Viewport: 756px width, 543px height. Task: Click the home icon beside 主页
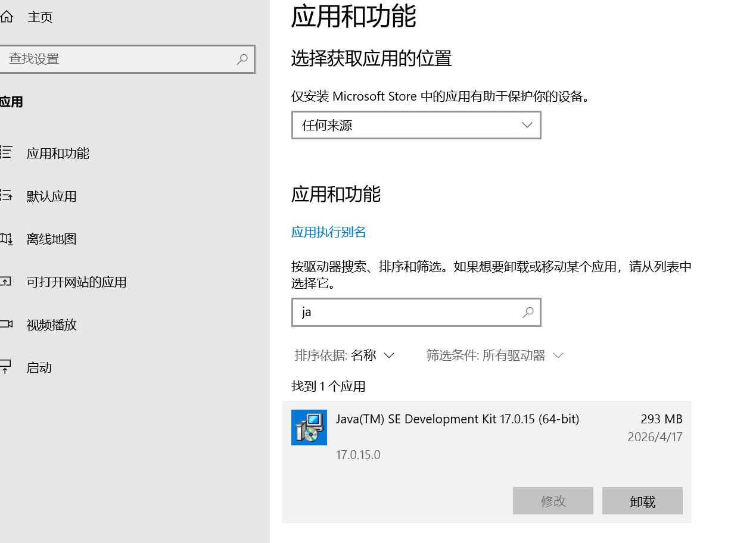[6, 17]
